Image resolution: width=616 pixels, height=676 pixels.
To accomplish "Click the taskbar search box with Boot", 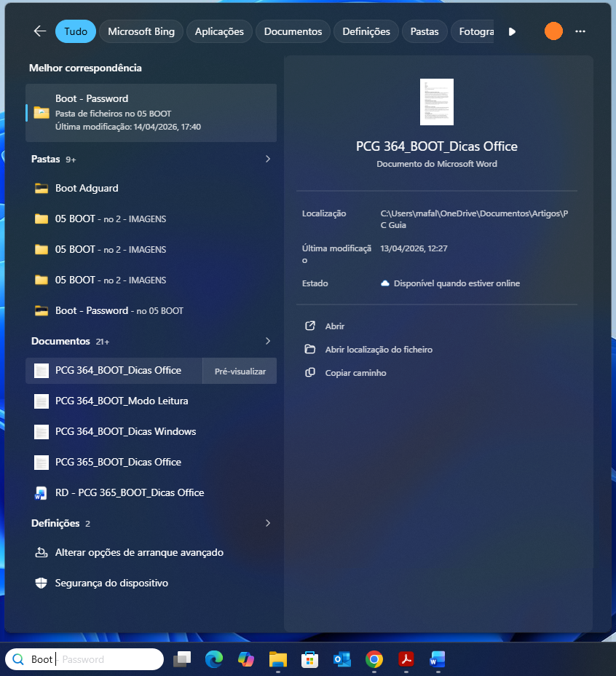I will [84, 659].
